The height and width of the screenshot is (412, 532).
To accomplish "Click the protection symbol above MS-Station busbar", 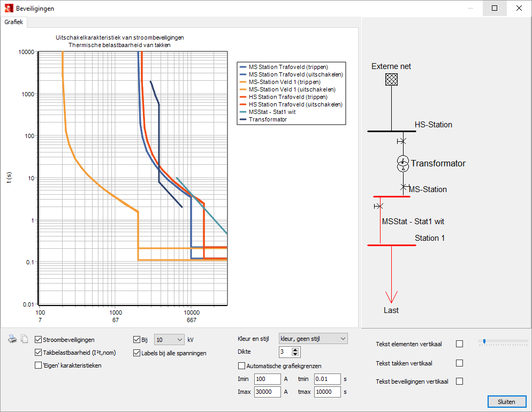I will point(405,187).
